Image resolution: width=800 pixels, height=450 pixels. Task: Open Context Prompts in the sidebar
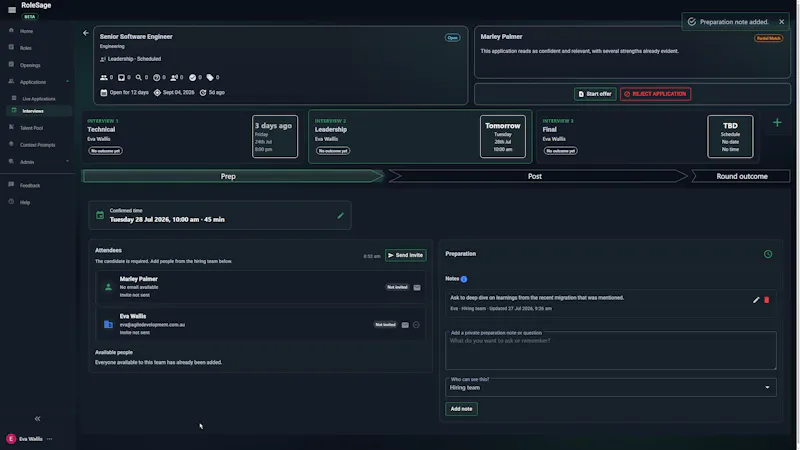tap(37, 145)
